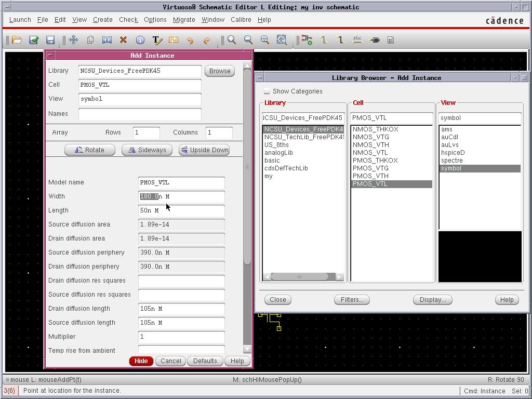Click the array Rows input field
Image resolution: width=532 pixels, height=399 pixels.
146,132
